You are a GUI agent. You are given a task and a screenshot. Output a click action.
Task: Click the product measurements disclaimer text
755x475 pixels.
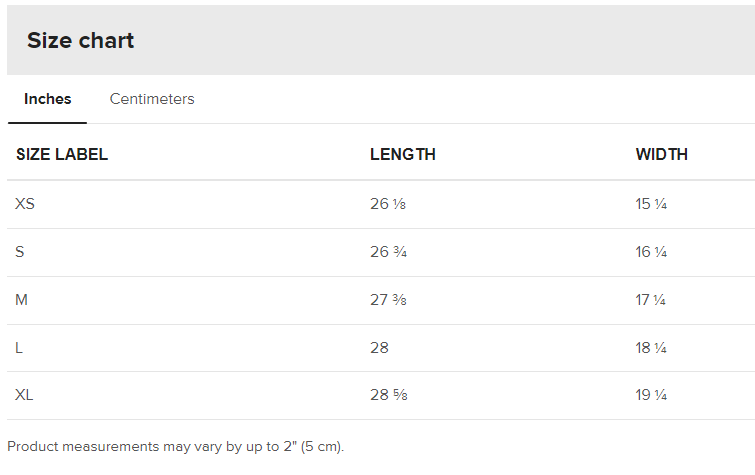point(175,446)
